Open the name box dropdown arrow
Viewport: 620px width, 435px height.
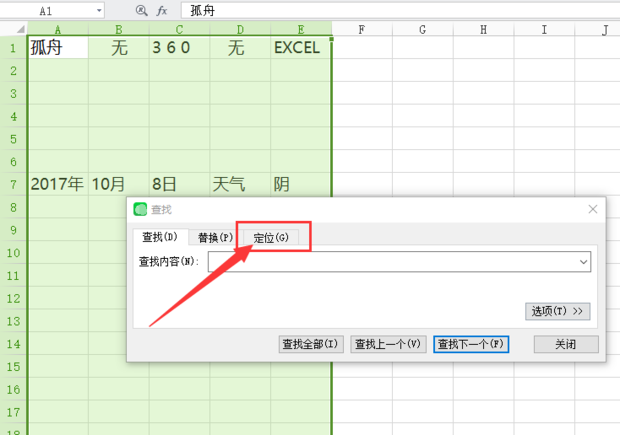pyautogui.click(x=98, y=10)
